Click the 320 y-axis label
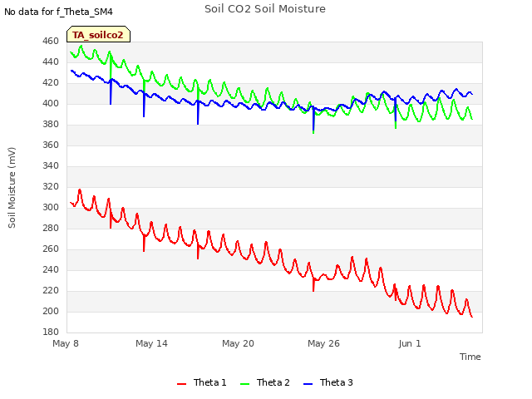This screenshot has width=532, height=399. tap(51, 186)
